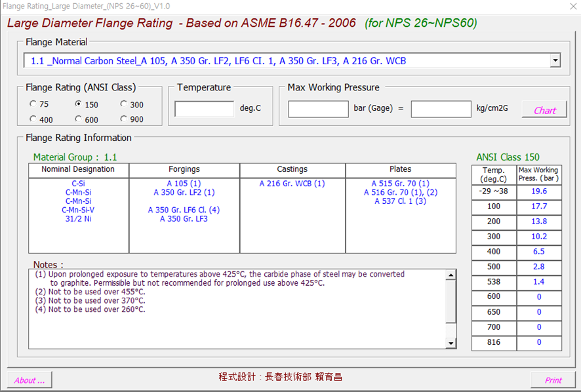The height and width of the screenshot is (392, 581).
Task: Select the ANSI Class 400 radio button
Action: pyautogui.click(x=33, y=119)
